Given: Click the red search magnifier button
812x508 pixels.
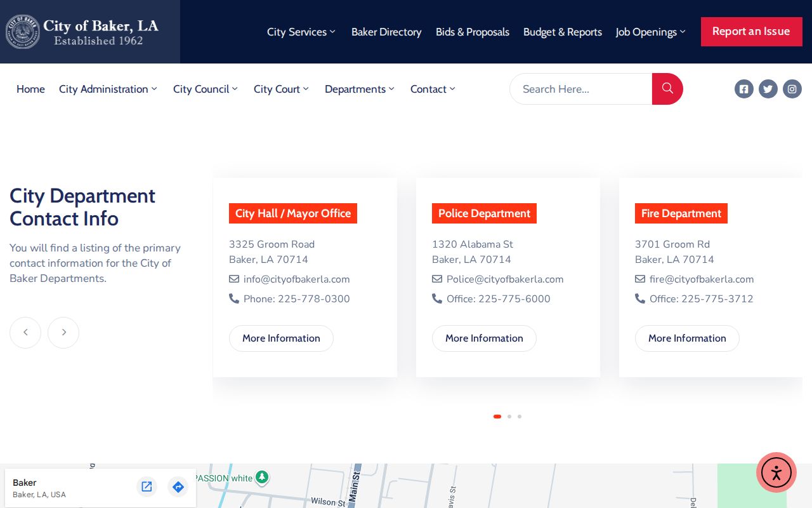Looking at the screenshot, I should (667, 89).
